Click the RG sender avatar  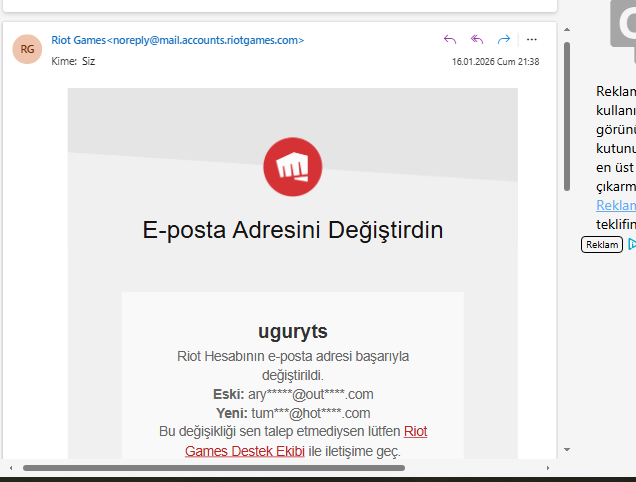(27, 49)
